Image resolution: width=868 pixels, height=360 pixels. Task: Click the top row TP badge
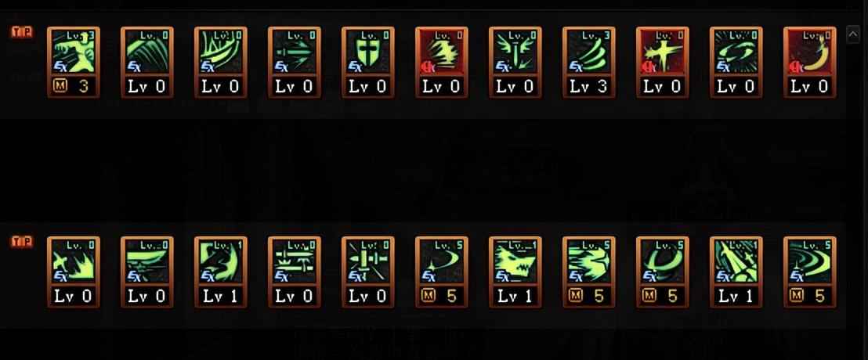click(22, 32)
